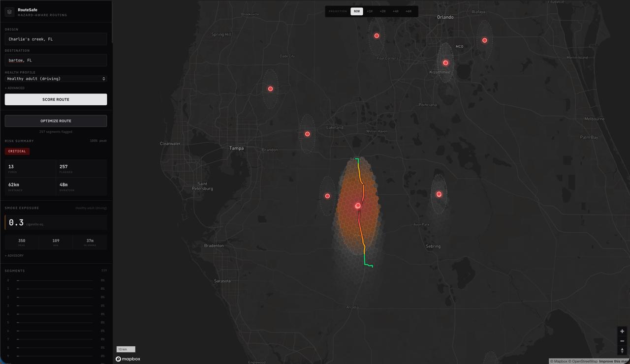This screenshot has height=364, width=630.
Task: Click the 109 average value
Action: coord(56,241)
